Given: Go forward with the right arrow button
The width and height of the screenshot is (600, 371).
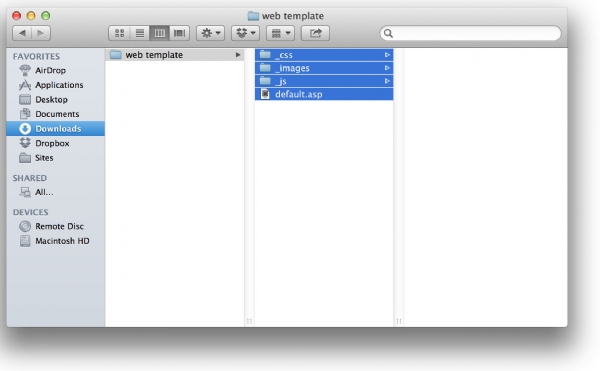Looking at the screenshot, I should (41, 33).
